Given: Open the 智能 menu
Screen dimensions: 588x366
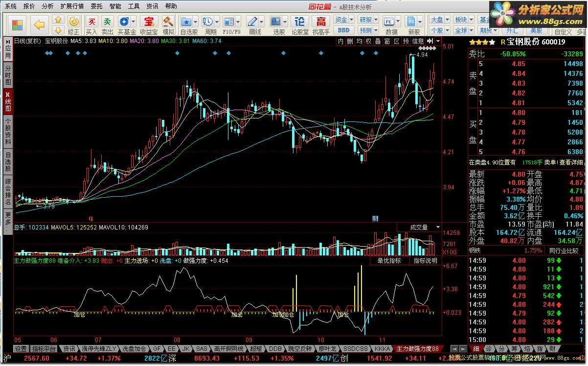Looking at the screenshot, I should pos(115,6).
